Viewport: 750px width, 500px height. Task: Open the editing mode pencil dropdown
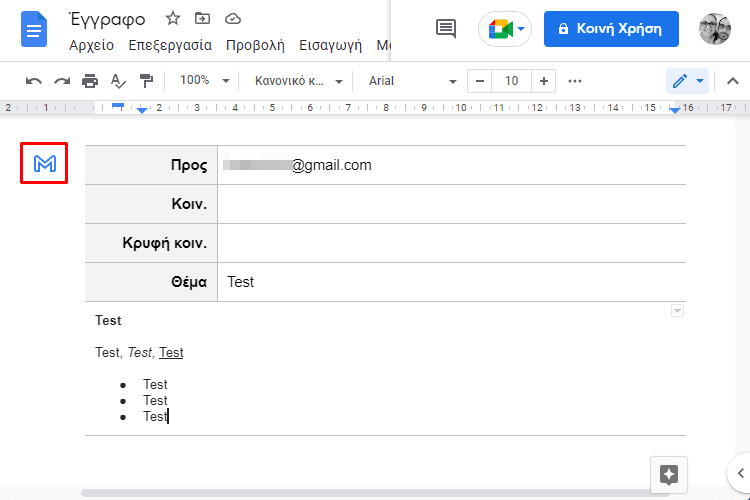click(x=688, y=81)
